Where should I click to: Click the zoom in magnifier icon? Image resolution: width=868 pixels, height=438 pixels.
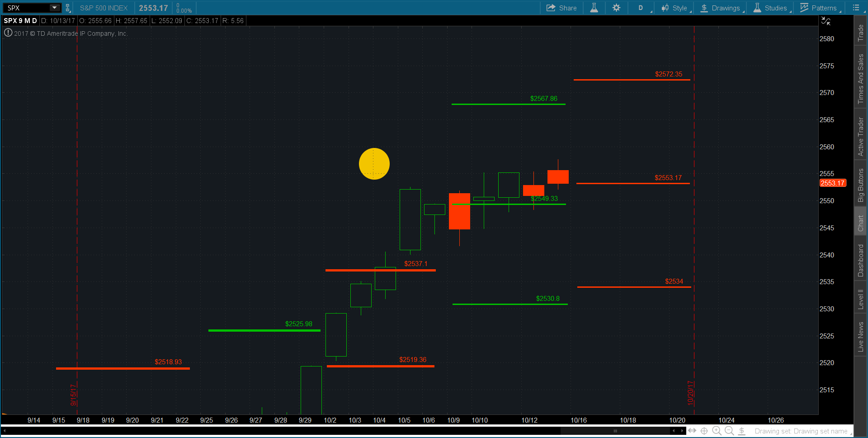click(717, 431)
